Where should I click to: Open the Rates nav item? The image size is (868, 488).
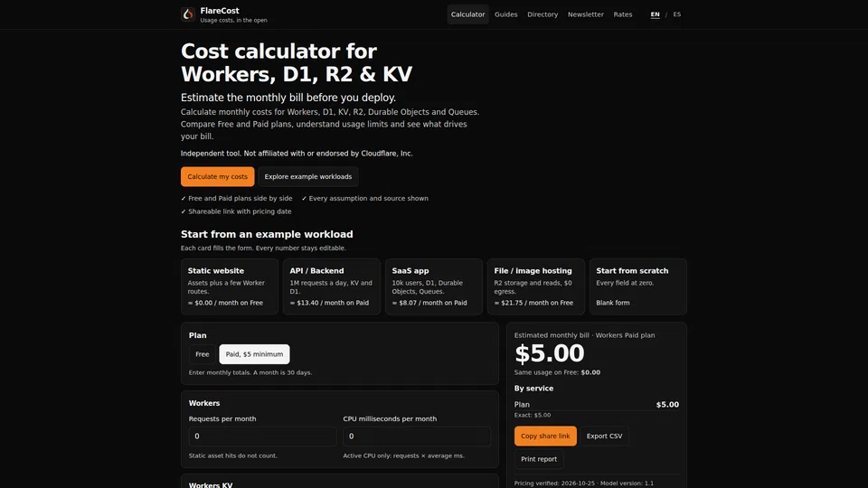tap(623, 14)
